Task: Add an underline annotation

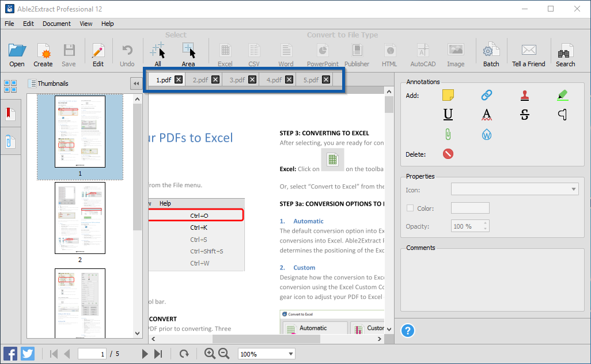Action: (x=448, y=114)
